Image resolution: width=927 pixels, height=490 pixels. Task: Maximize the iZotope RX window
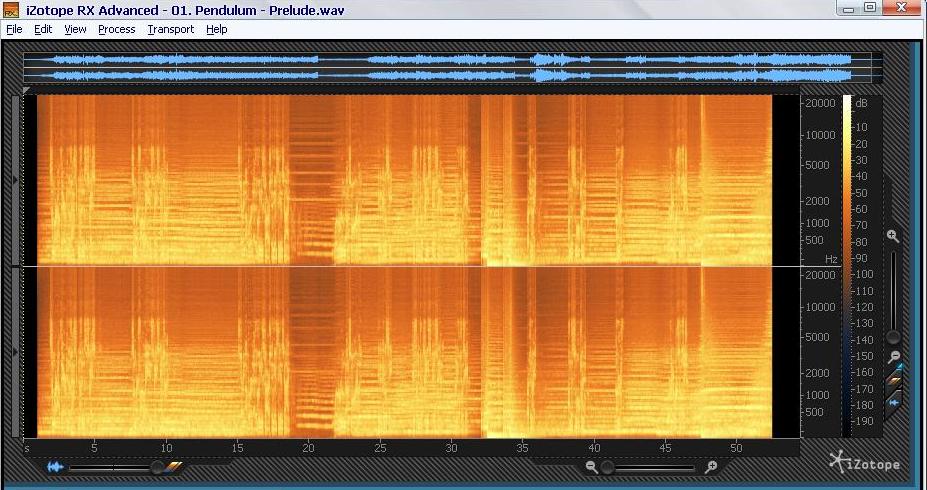(x=870, y=8)
